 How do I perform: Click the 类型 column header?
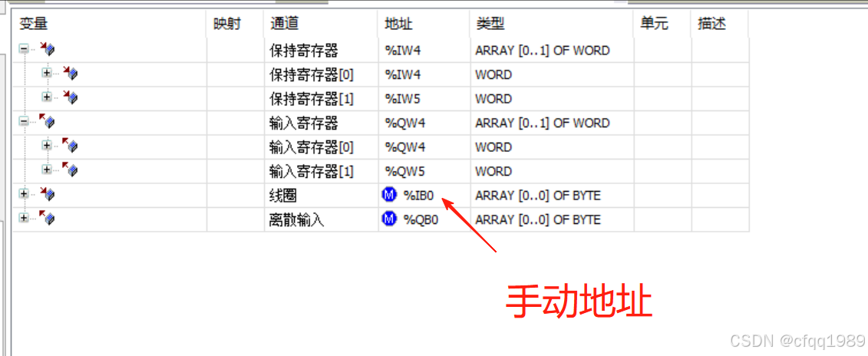[552, 24]
